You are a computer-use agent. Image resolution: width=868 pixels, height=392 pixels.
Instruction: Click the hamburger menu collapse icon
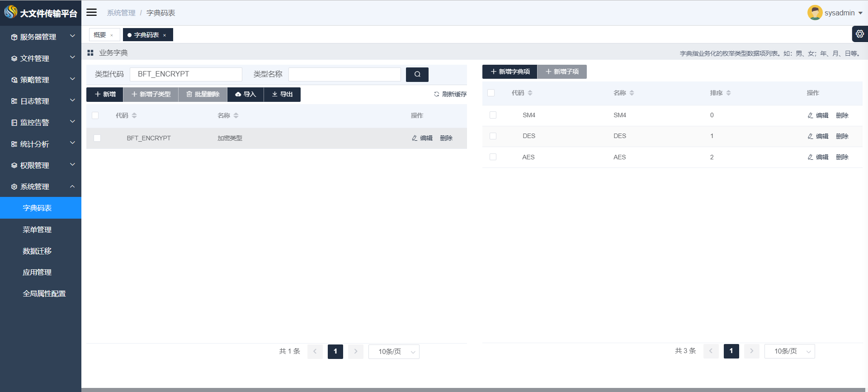pos(92,12)
